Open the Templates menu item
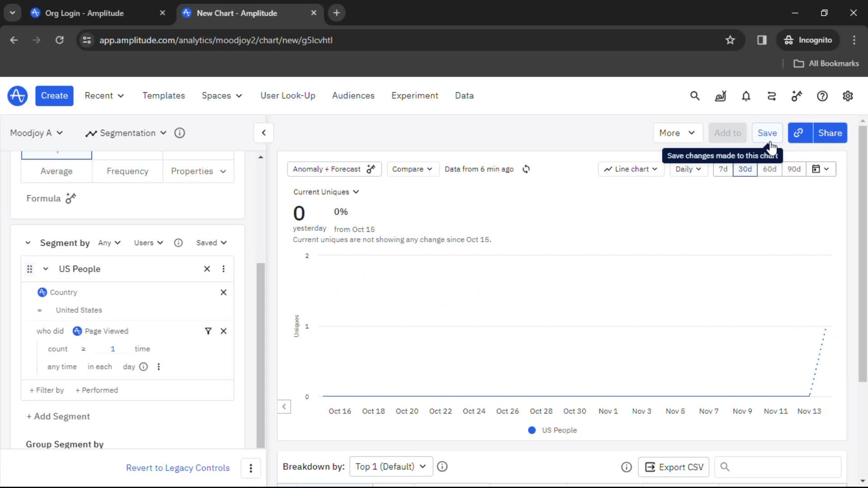This screenshot has width=868, height=488. coord(164,96)
